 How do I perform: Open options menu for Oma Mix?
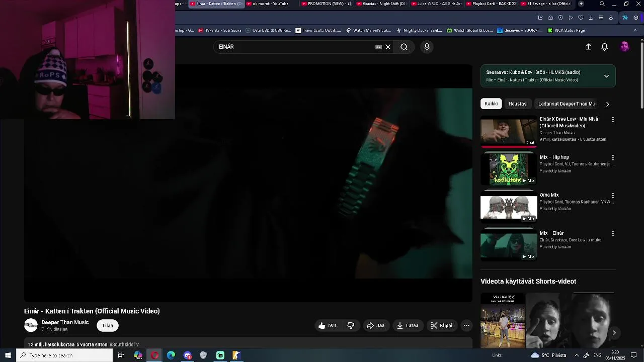pos(613,196)
